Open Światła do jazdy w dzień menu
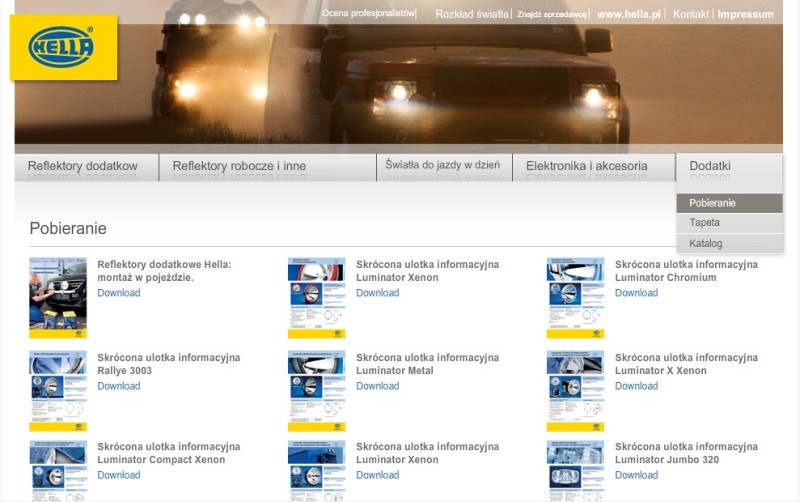The height and width of the screenshot is (502, 800). [444, 167]
